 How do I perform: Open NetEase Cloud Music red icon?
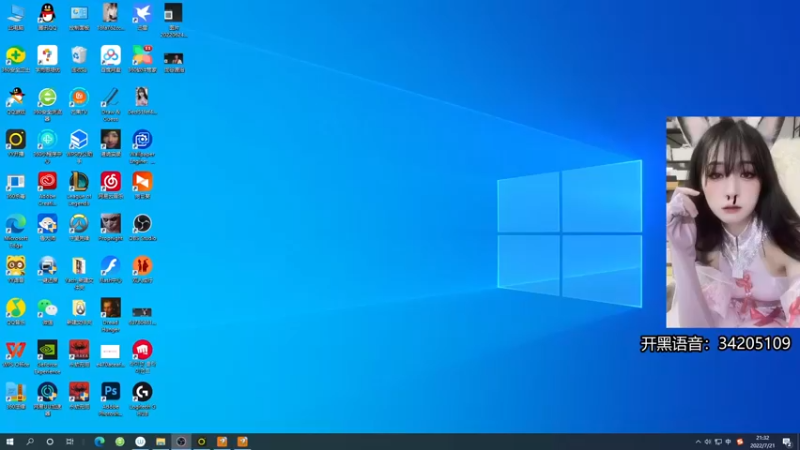tap(111, 185)
